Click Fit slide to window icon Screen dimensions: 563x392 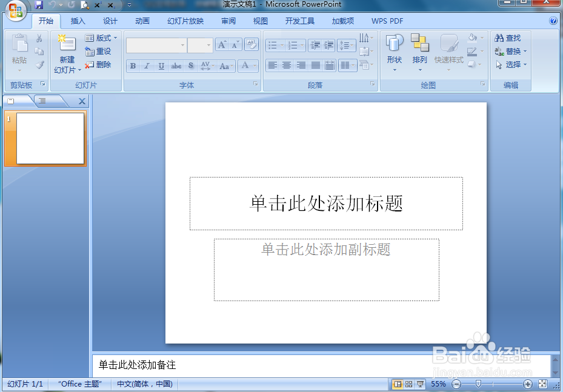click(x=542, y=384)
